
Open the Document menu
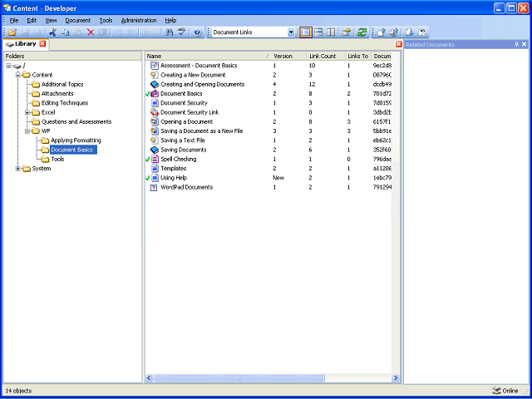[78, 20]
